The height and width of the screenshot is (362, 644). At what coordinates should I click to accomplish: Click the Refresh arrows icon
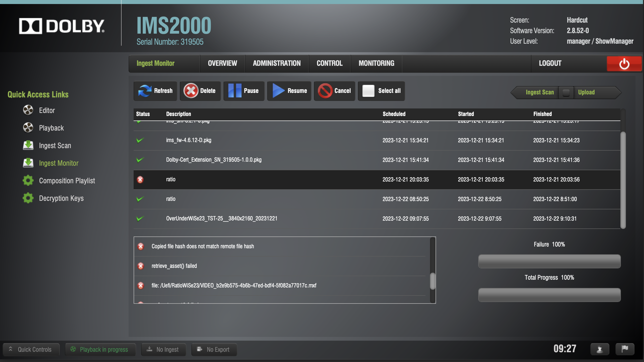coord(145,91)
